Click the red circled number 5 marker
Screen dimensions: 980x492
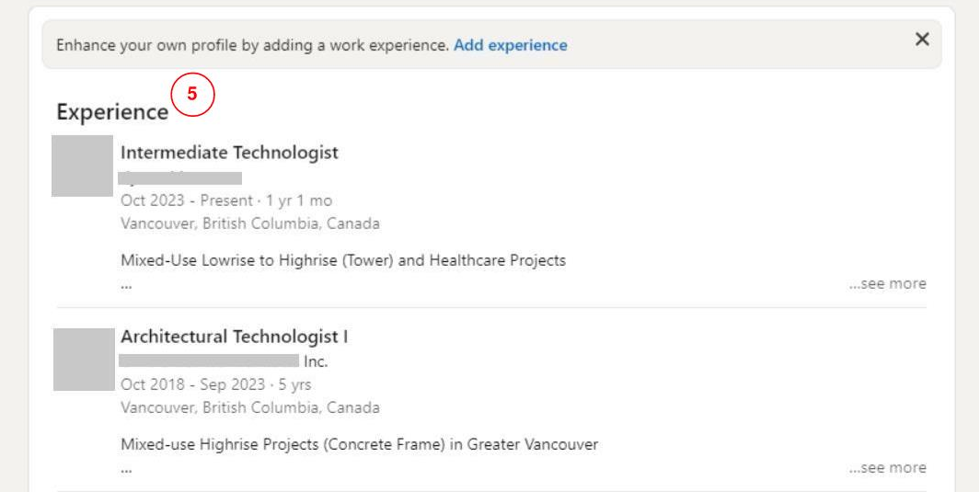[192, 94]
